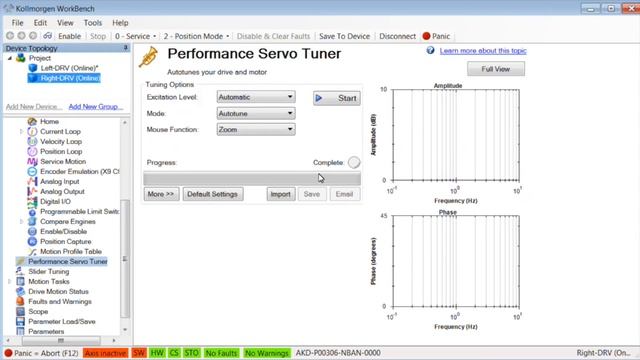Click the Faults and Warnings icon

click(20, 302)
